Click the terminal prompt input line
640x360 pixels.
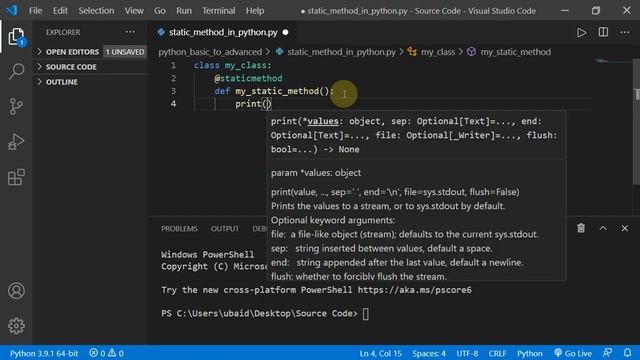(x=264, y=313)
